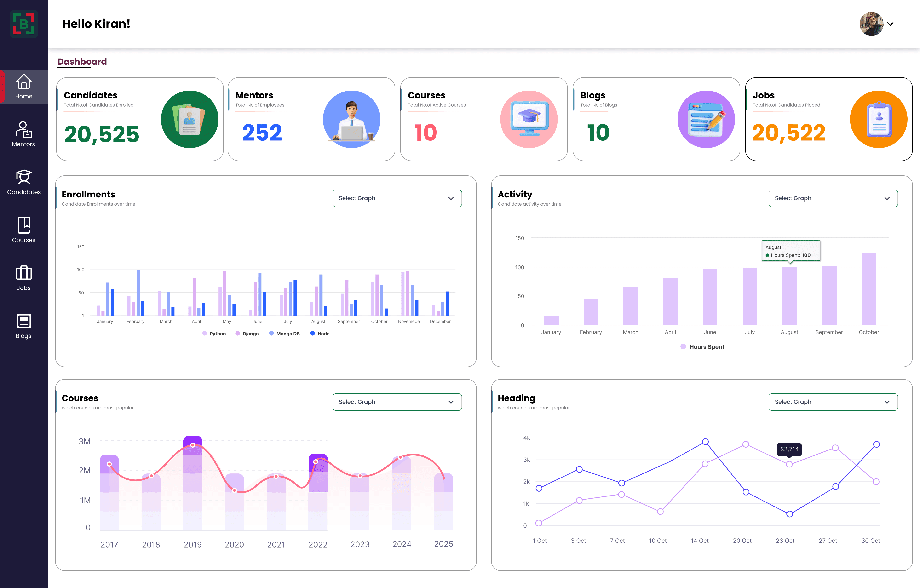The image size is (920, 588).
Task: Go to Mentors in the sidebar
Action: click(24, 134)
